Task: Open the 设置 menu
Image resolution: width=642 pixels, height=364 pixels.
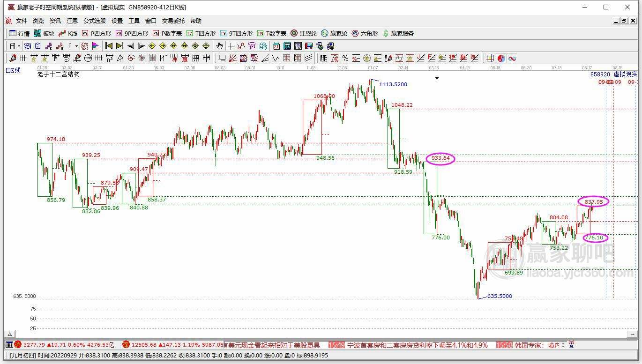Action: [117, 21]
